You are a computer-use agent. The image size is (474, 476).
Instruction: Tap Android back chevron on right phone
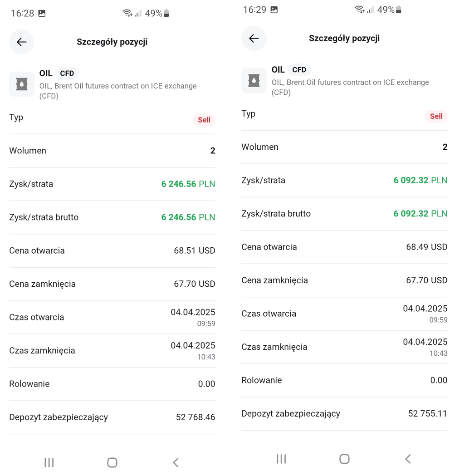408,459
